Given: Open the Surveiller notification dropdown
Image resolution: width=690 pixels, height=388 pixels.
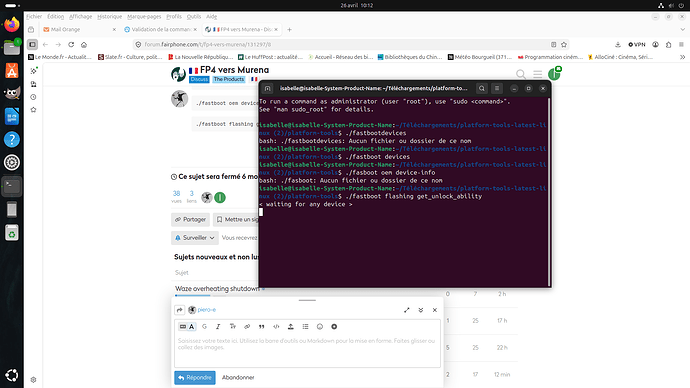Looking at the screenshot, I should (195, 238).
